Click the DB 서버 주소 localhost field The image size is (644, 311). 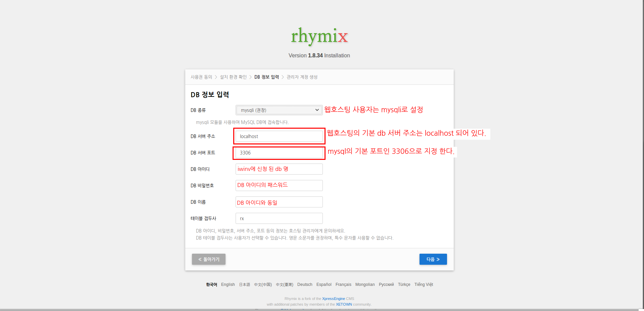(x=279, y=136)
